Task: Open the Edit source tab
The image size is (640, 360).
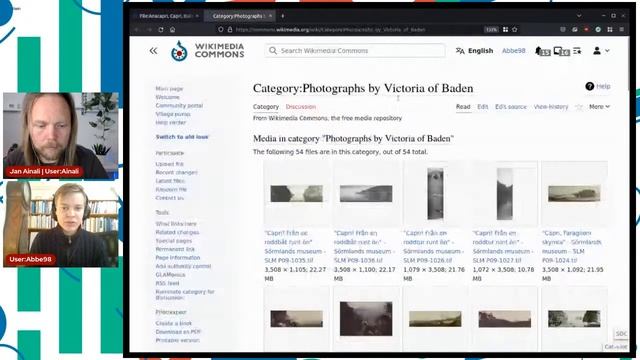Action: tap(511, 107)
